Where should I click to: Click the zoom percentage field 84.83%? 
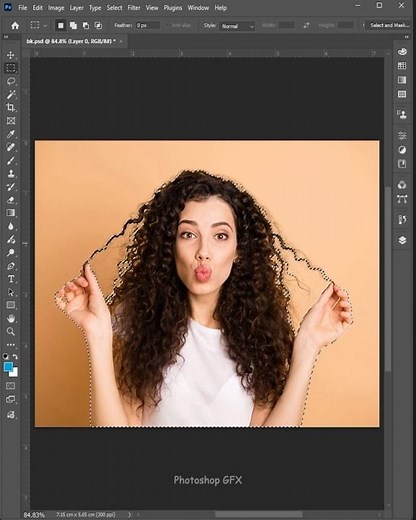tap(34, 515)
